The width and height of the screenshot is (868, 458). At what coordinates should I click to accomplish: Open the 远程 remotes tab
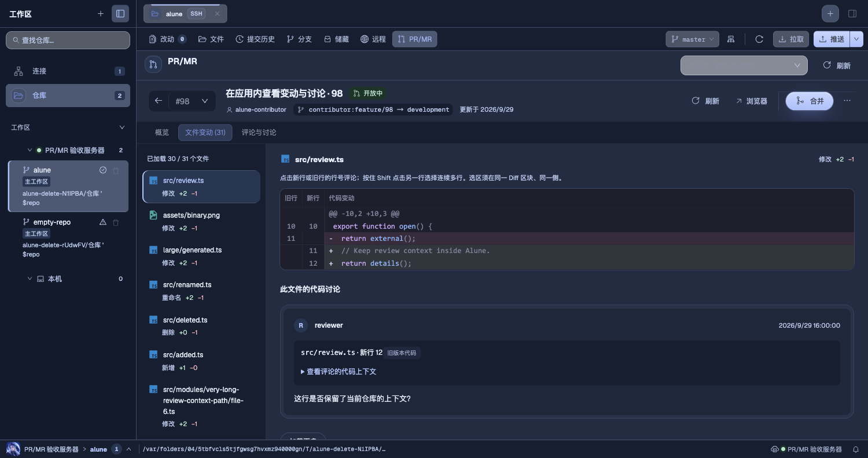[x=373, y=39]
